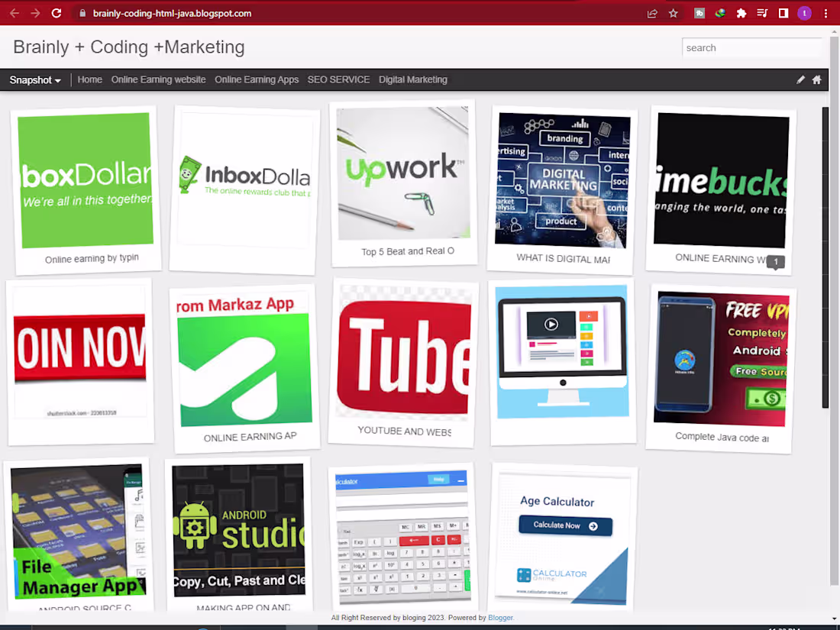Open the Chrome three-dot menu
This screenshot has height=630, width=840.
point(826,13)
